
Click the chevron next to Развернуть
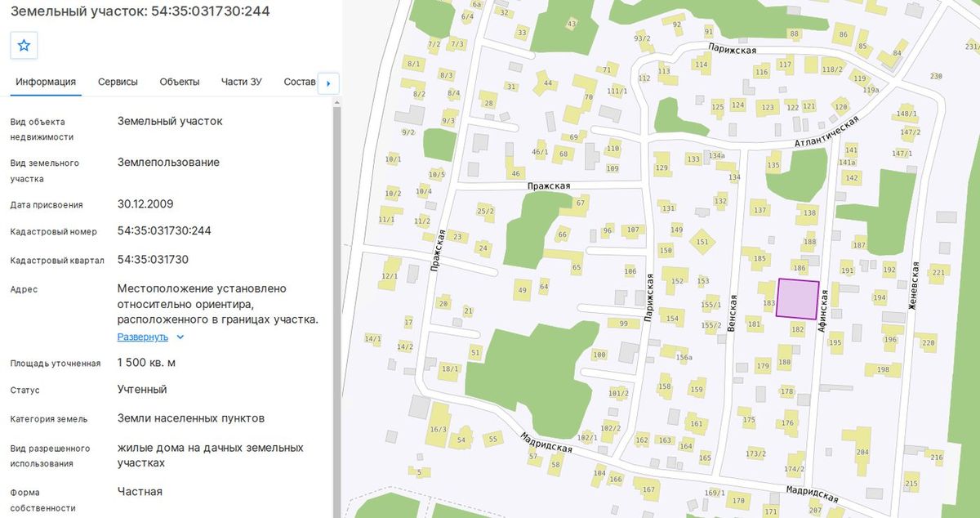pos(180,337)
